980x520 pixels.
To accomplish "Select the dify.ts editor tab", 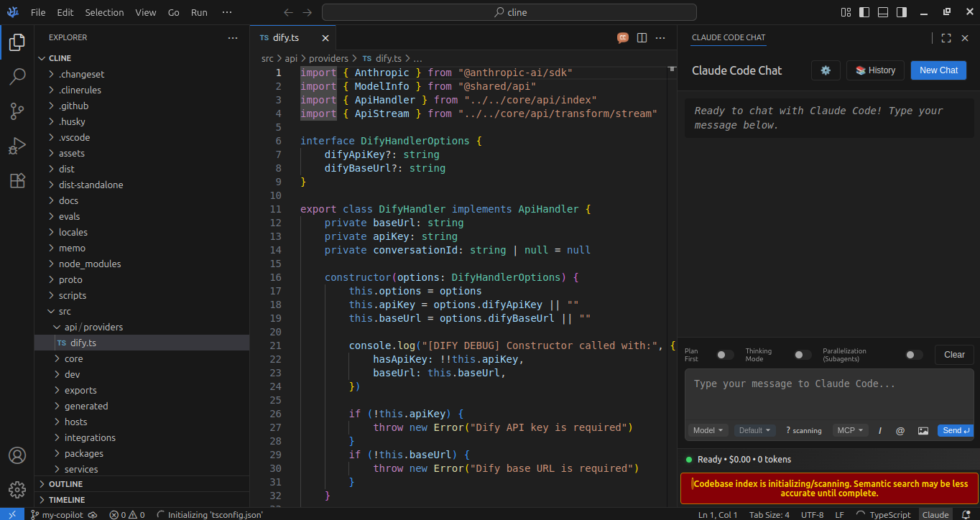I will (x=286, y=38).
